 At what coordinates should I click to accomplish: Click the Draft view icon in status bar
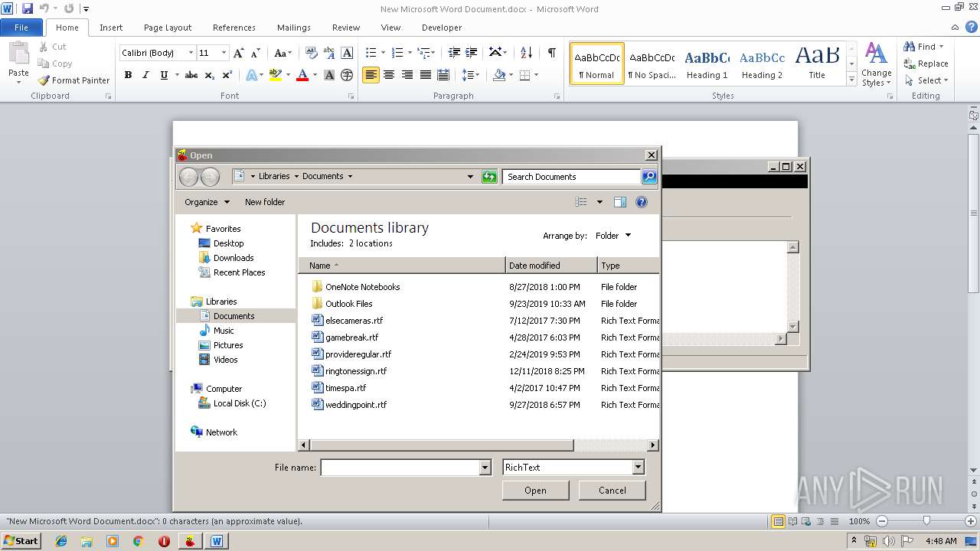pos(835,521)
